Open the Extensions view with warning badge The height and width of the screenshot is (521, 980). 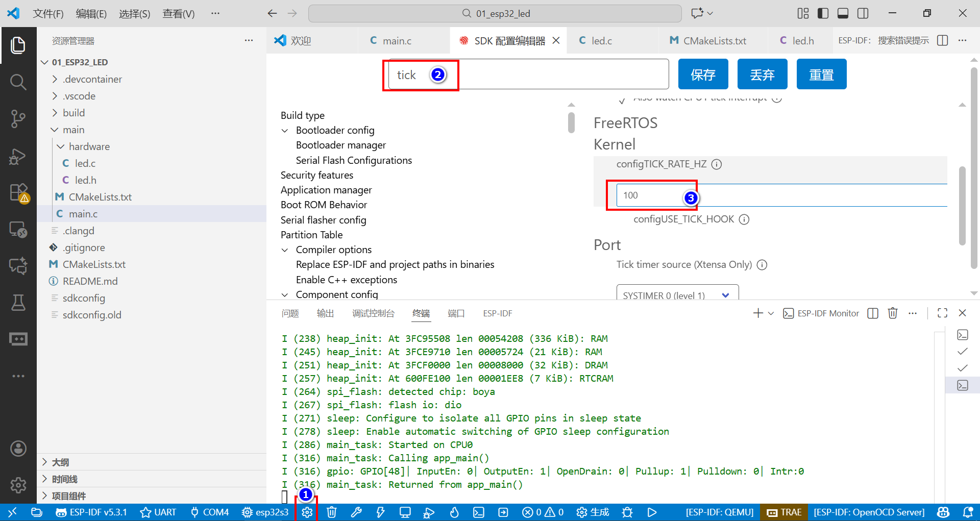19,193
